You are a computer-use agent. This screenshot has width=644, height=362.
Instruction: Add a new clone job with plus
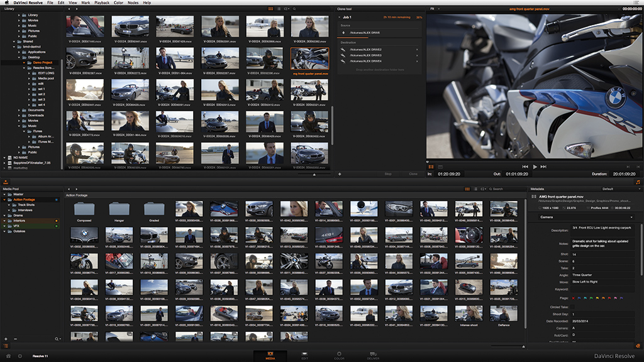click(340, 174)
